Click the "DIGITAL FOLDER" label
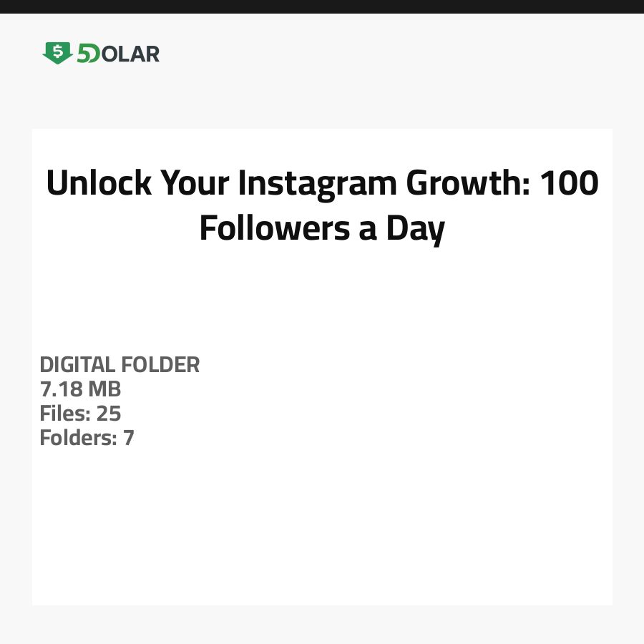Image resolution: width=644 pixels, height=644 pixels. 119,365
